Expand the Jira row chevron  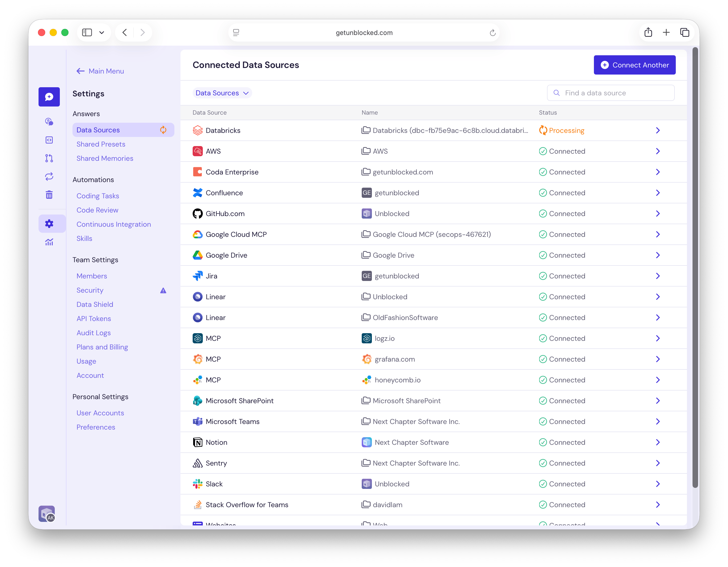coord(658,276)
